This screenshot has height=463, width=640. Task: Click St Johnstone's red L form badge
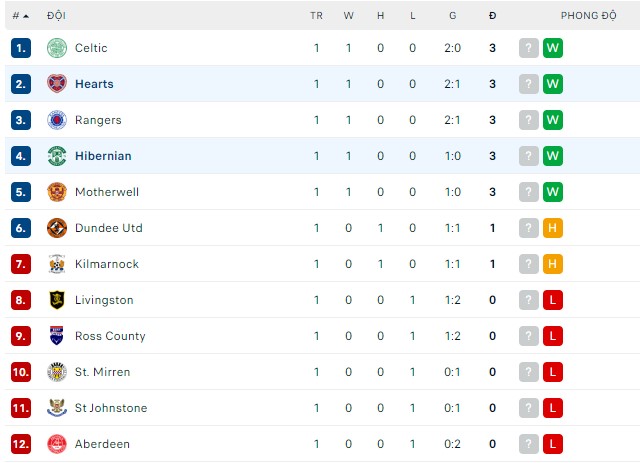pyautogui.click(x=553, y=408)
